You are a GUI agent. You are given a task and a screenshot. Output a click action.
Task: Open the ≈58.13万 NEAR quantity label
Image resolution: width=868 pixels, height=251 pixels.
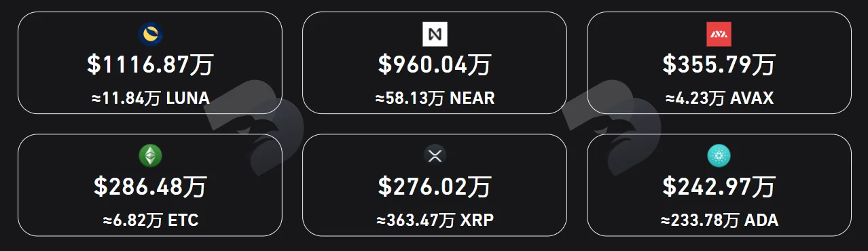(x=435, y=98)
